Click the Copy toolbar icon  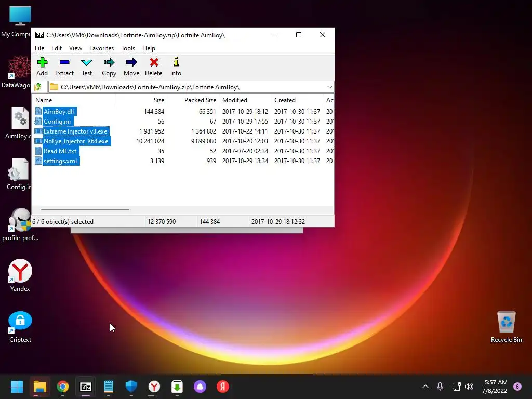109,66
